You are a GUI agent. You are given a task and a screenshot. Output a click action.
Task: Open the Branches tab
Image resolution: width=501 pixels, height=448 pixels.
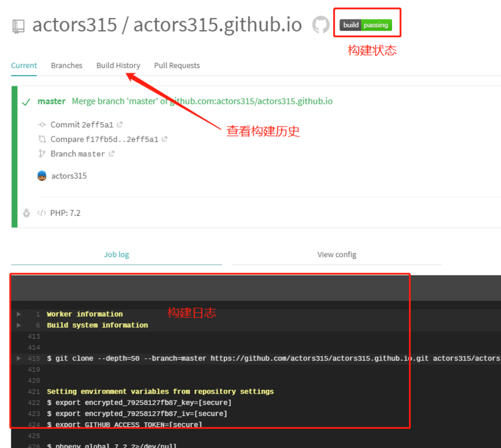(66, 66)
